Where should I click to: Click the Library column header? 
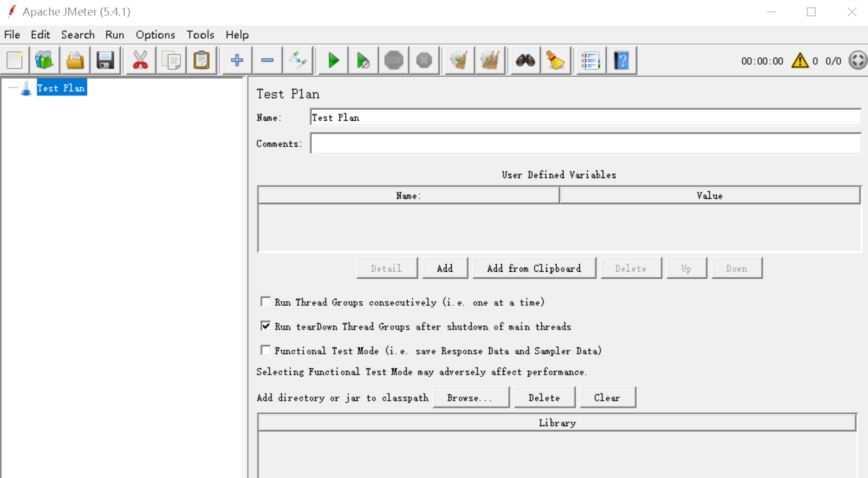(557, 423)
